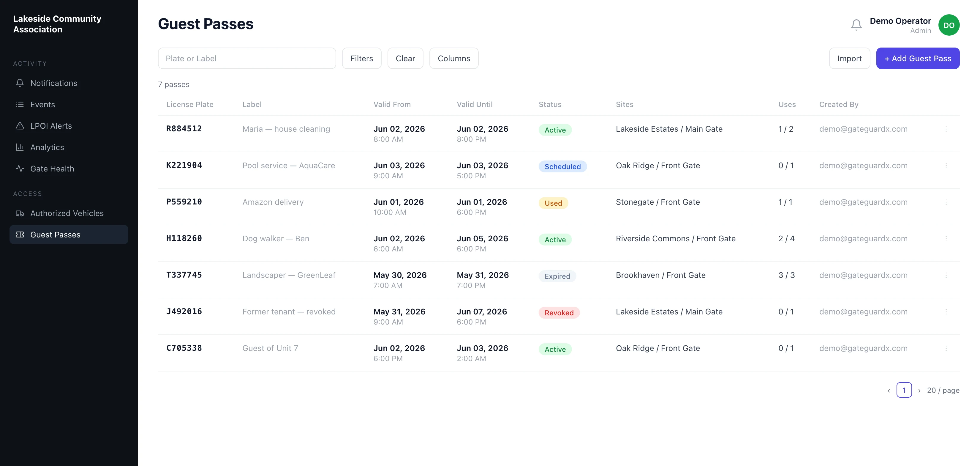
Task: Click license plate H118260
Action: (184, 238)
